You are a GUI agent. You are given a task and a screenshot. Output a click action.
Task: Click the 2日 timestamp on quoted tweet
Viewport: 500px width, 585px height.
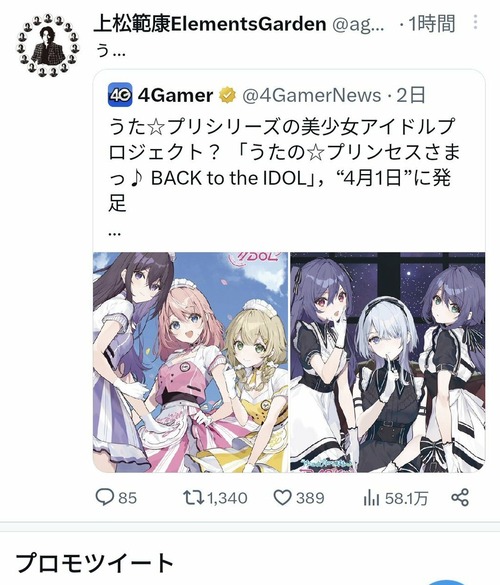coord(410,96)
